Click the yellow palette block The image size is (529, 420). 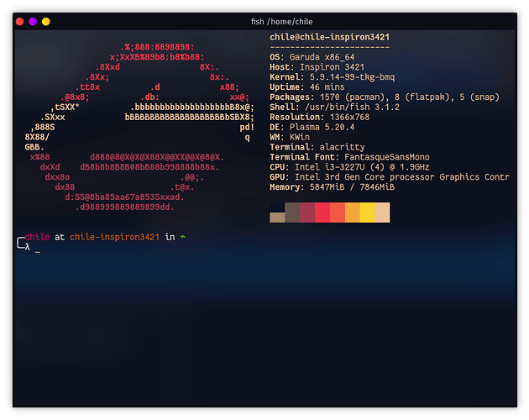[368, 213]
